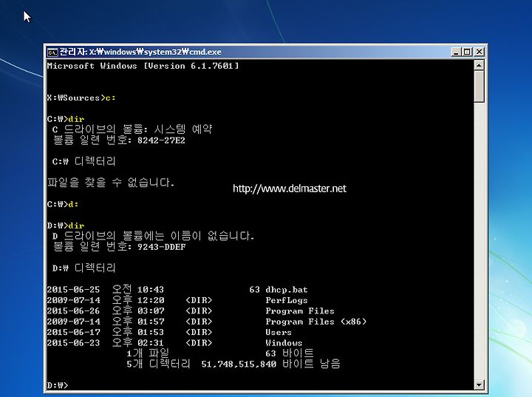Click the <DIR> marker in the Users row
This screenshot has width=532, height=397.
coord(199,332)
